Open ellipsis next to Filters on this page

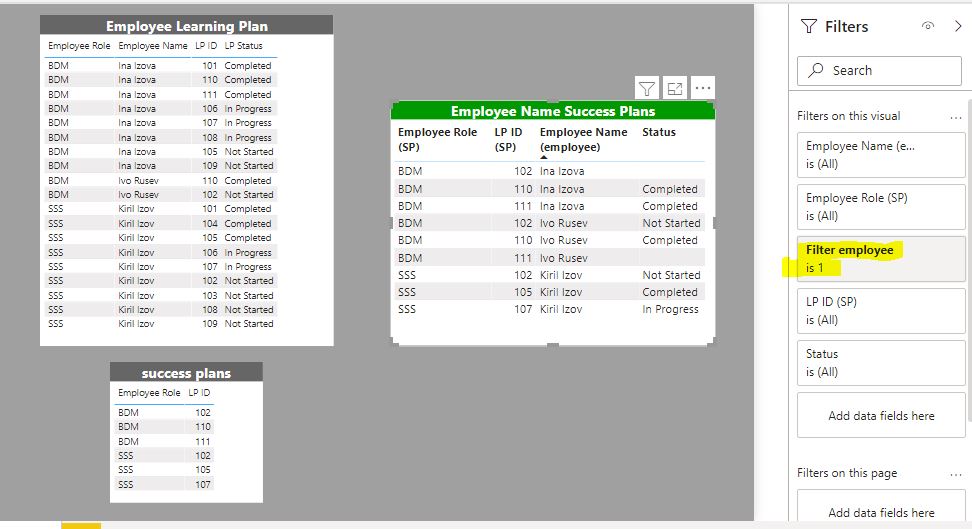coord(955,474)
